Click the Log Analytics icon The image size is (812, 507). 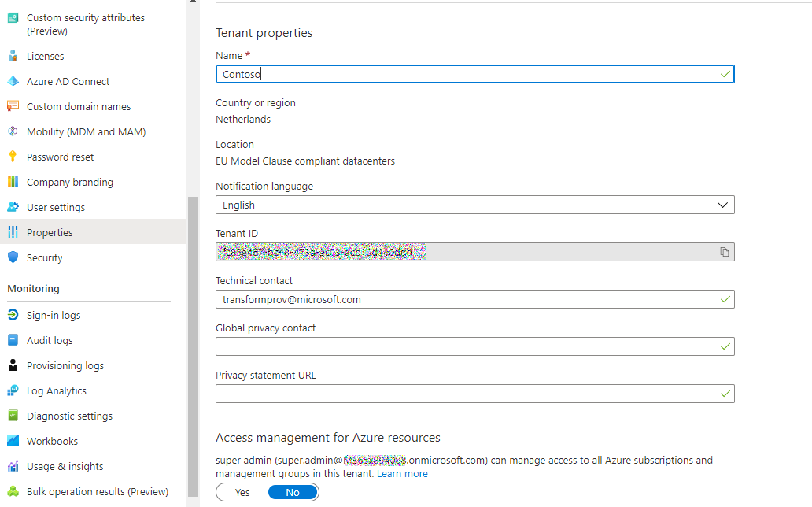tap(13, 390)
